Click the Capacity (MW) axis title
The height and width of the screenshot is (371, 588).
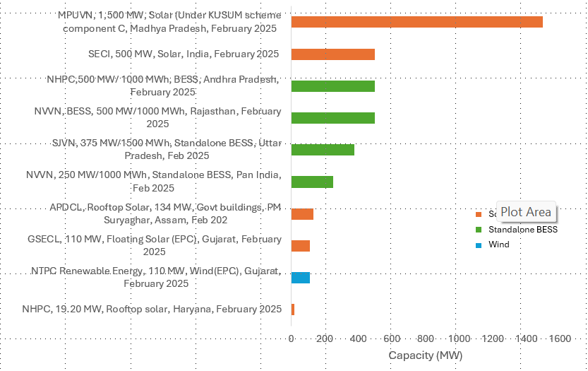[x=426, y=355]
